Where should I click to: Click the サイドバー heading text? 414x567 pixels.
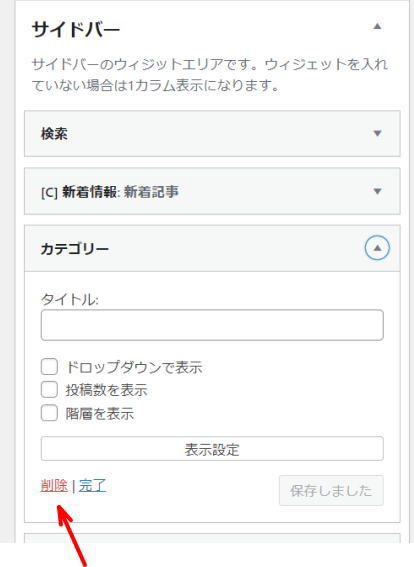pyautogui.click(x=76, y=29)
